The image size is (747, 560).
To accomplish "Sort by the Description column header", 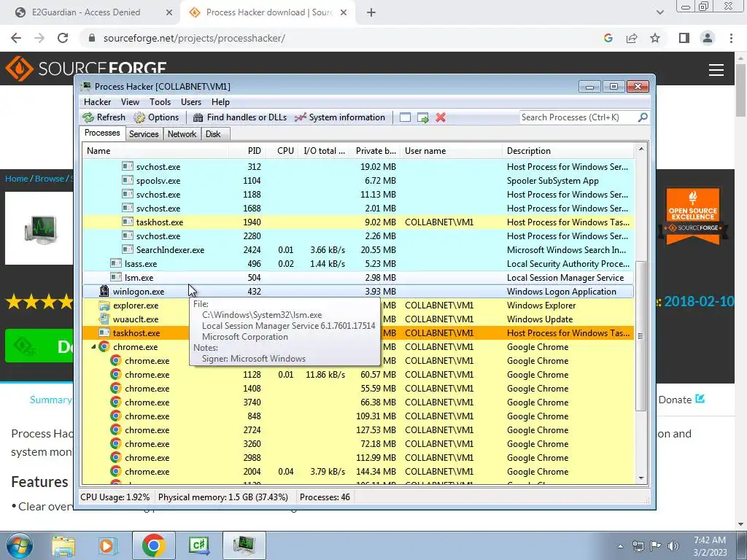I will tap(568, 151).
